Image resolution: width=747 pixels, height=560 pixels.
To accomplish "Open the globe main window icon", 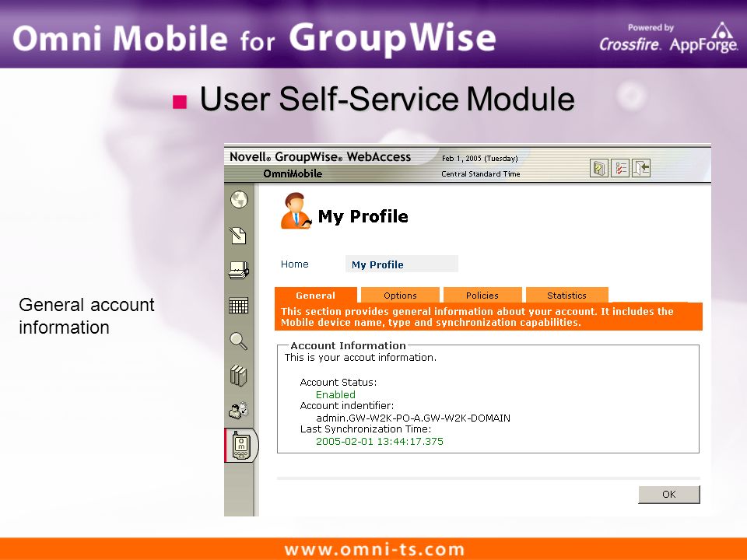I will [x=239, y=200].
